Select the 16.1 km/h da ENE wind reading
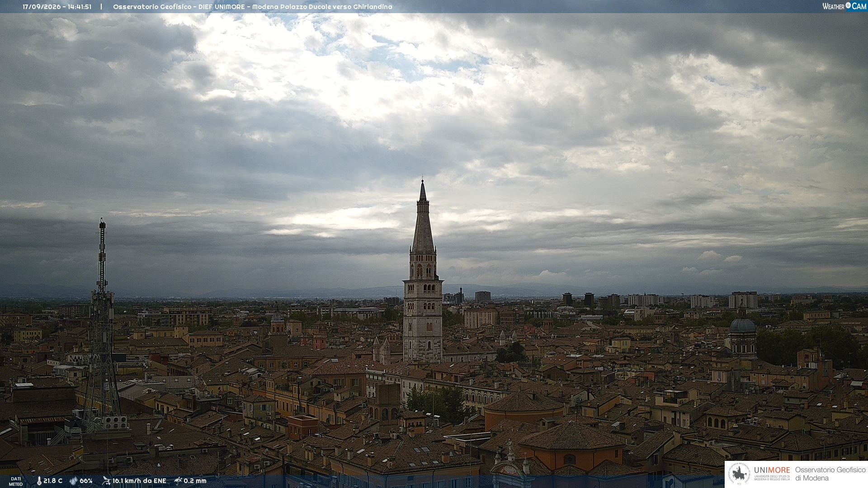Image resolution: width=868 pixels, height=488 pixels. coord(139,481)
